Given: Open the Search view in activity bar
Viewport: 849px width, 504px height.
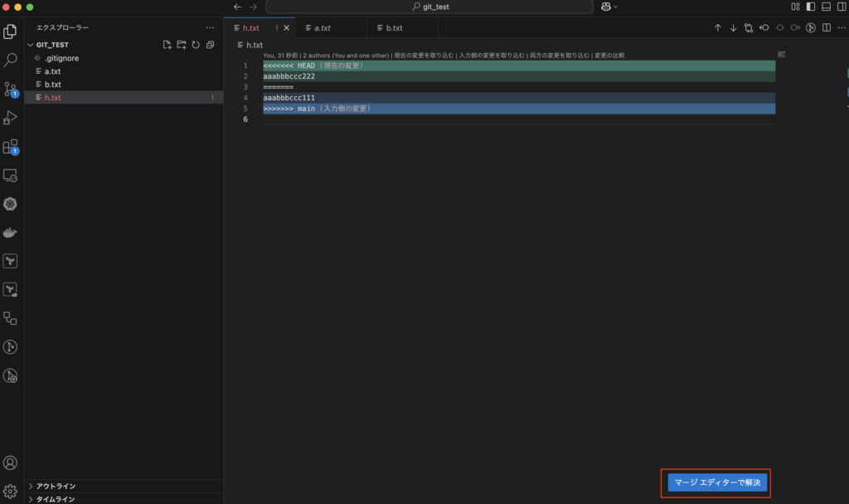Looking at the screenshot, I should coord(10,60).
